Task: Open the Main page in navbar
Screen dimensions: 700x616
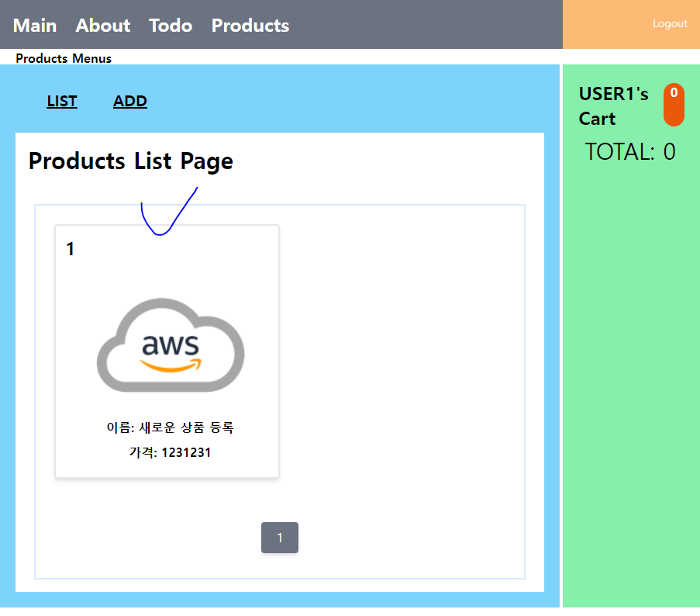Action: coord(35,26)
